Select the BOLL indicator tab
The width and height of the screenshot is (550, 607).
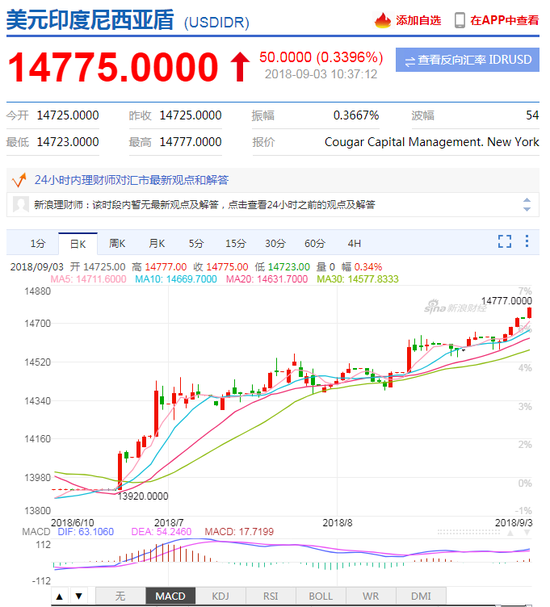320,596
